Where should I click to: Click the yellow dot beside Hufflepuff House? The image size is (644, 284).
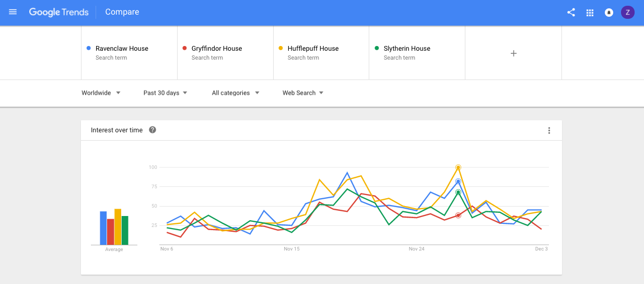pos(280,48)
